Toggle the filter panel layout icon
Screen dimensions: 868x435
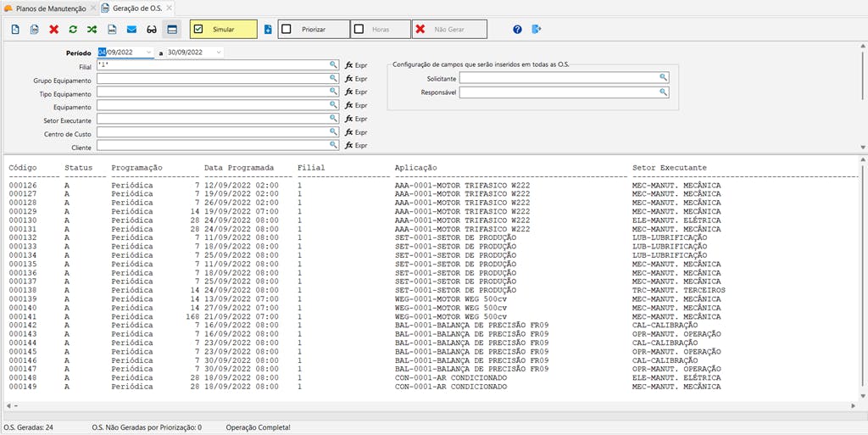172,30
